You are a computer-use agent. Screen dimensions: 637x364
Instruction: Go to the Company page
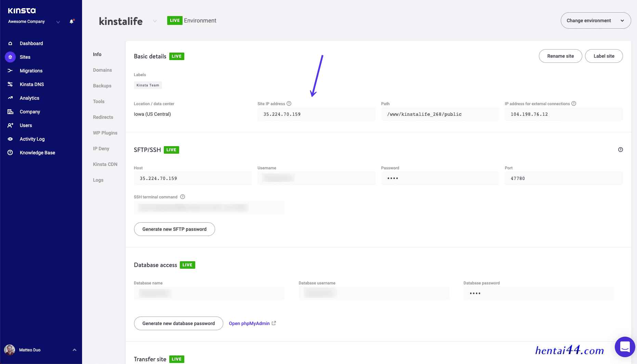[x=30, y=112]
